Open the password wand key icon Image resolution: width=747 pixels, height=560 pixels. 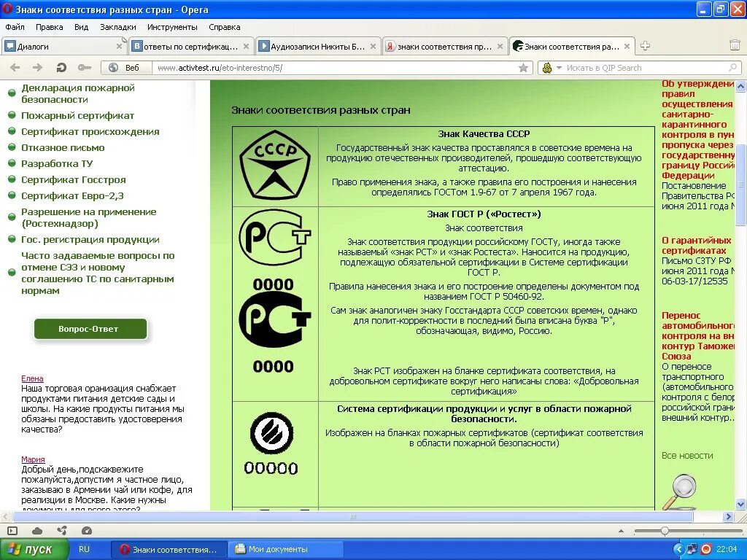[x=85, y=68]
